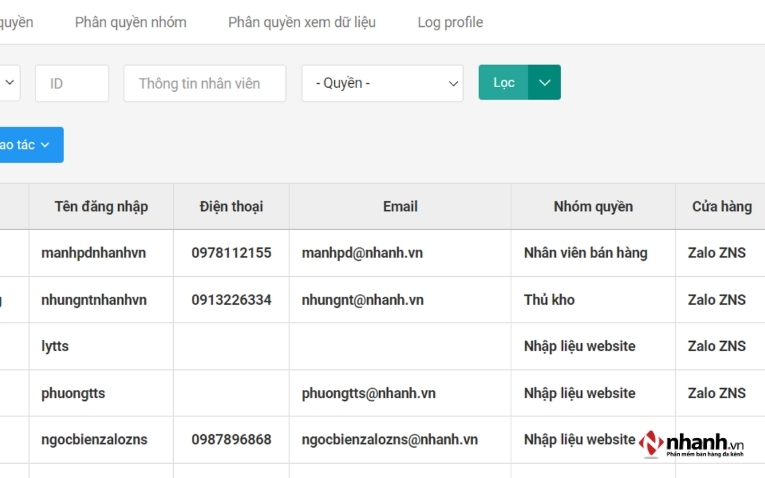Select username ngocbienzalozns
765x478 pixels.
94,439
